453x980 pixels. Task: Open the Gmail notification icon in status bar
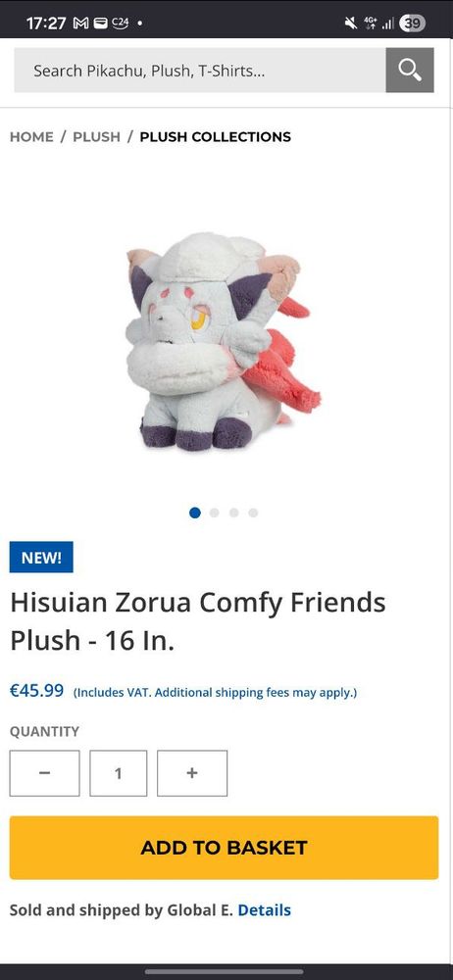80,24
